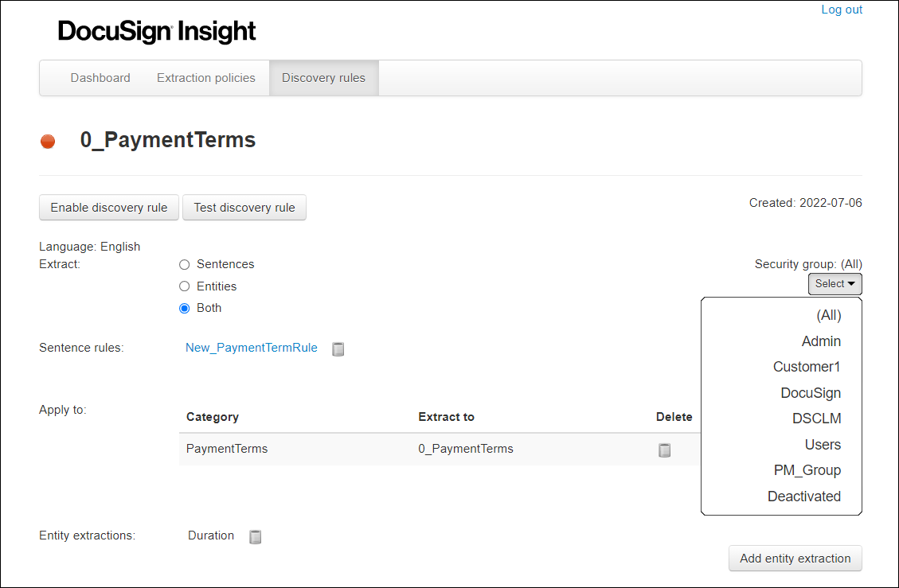Delete the New_PaymentTermRule sentence rule
Screen dimensions: 899x588
point(338,349)
